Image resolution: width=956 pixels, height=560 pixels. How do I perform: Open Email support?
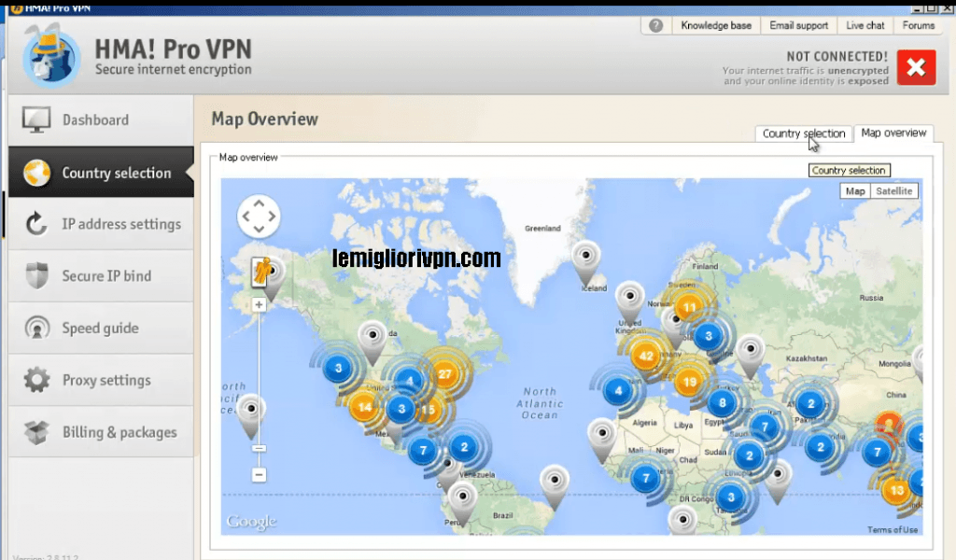point(799,25)
